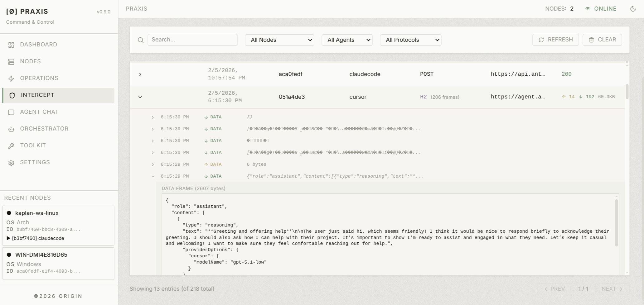The image size is (644, 305).
Task: Expand the aca0fedf claudecode POST entry
Action: pos(140,74)
